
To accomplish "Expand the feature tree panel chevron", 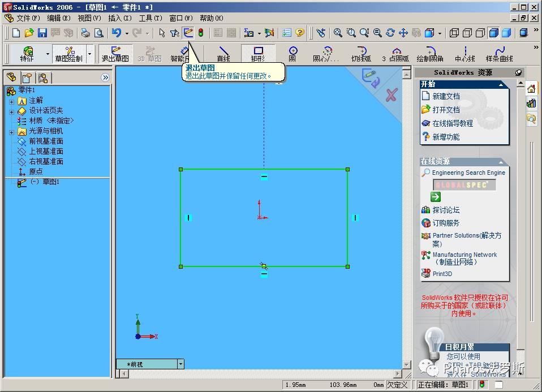I will (x=105, y=77).
